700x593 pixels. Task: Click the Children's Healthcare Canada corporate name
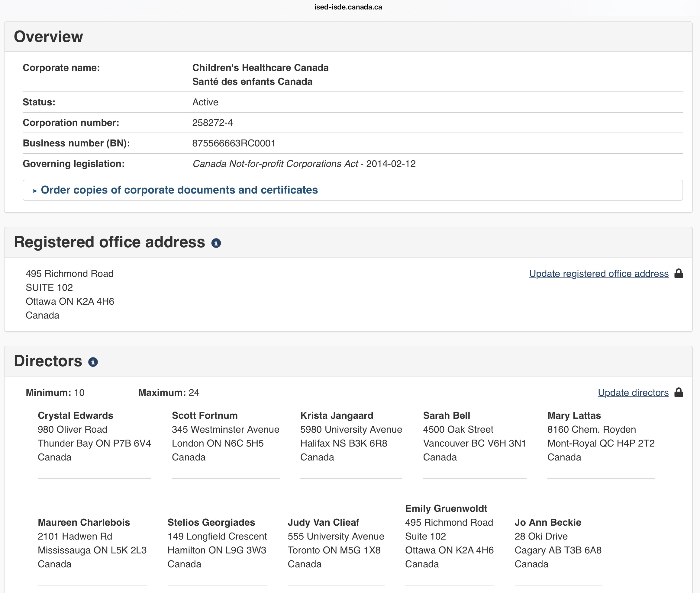[260, 68]
